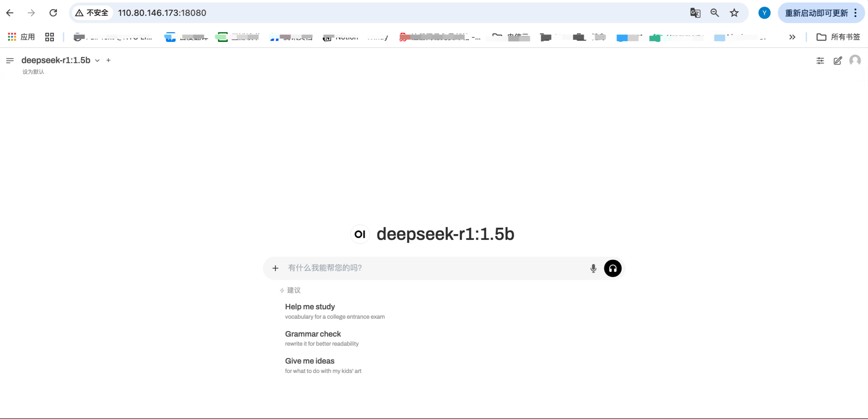Viewport: 868px width, 419px height.
Task: Start voice call with headphones button
Action: pyautogui.click(x=612, y=268)
